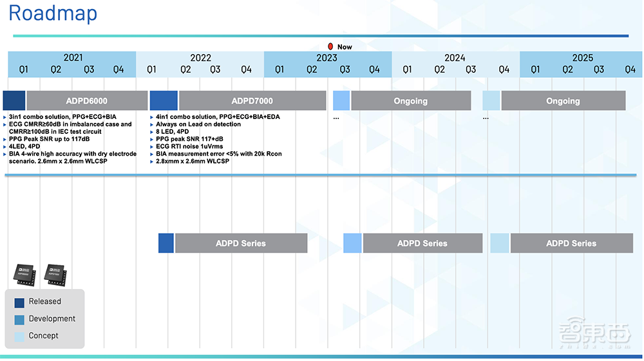Screen dimensions: 644x361
Task: Select the ADPD7000 product bar
Action: (252, 101)
